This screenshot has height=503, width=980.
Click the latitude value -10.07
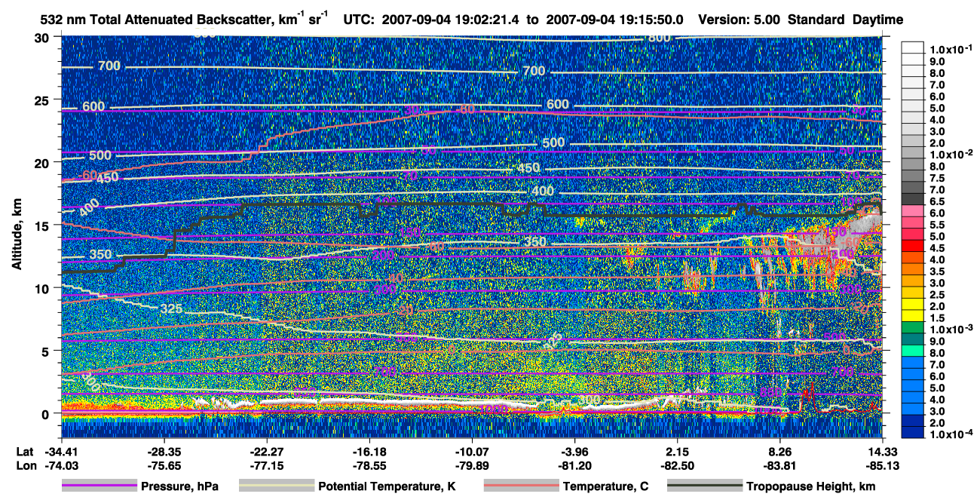472,451
